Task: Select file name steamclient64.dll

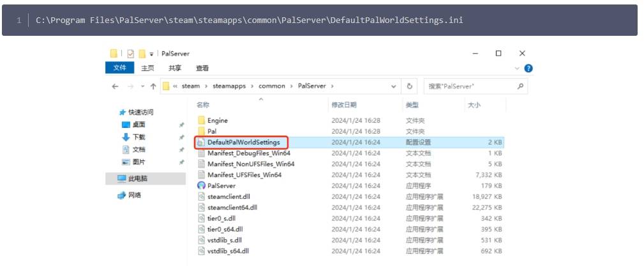Action: click(x=232, y=207)
